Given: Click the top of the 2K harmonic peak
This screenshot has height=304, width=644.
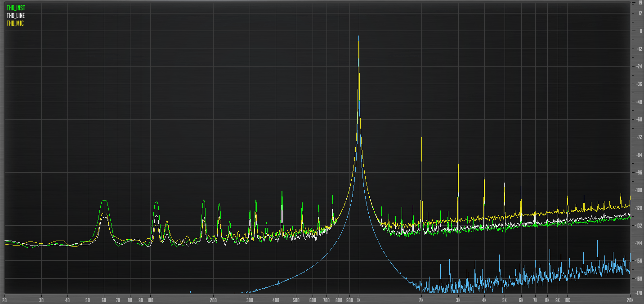Looking at the screenshot, I should [x=421, y=138].
